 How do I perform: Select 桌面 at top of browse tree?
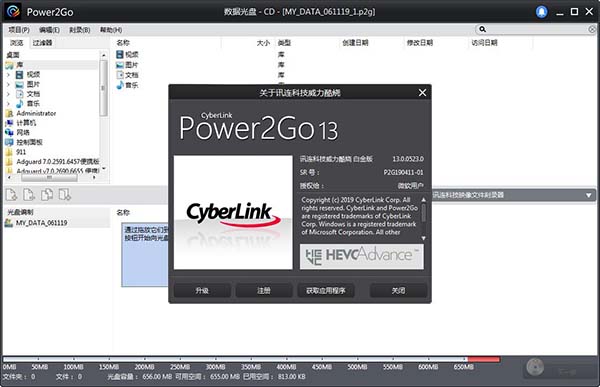(x=13, y=55)
